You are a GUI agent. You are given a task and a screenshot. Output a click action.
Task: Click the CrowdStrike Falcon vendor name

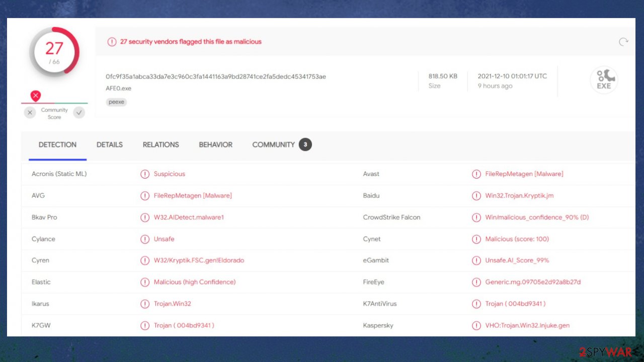392,217
